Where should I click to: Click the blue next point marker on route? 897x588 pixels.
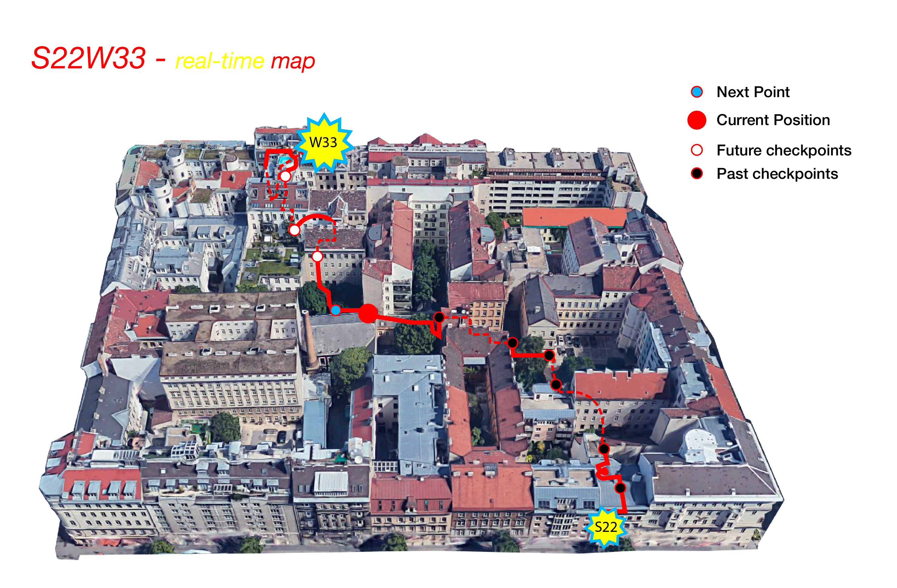[x=335, y=310]
